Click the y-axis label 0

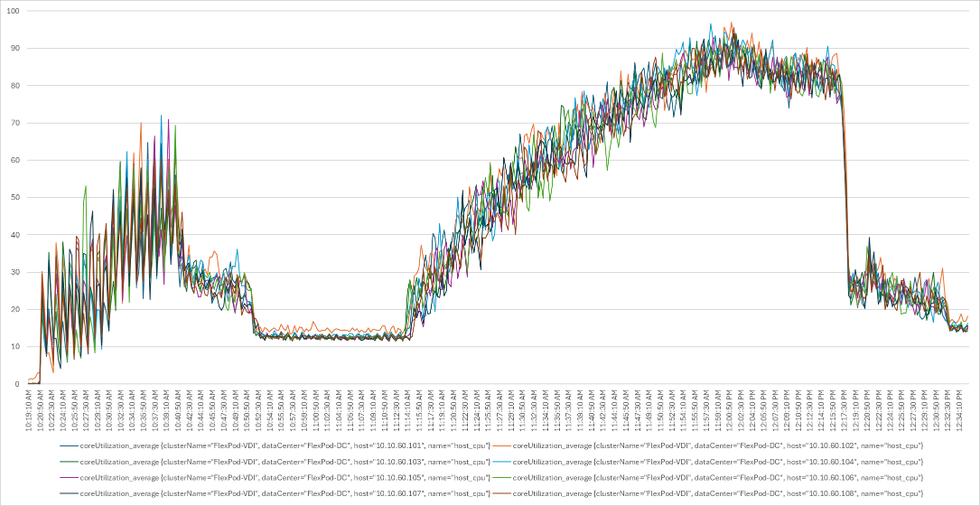[17, 384]
